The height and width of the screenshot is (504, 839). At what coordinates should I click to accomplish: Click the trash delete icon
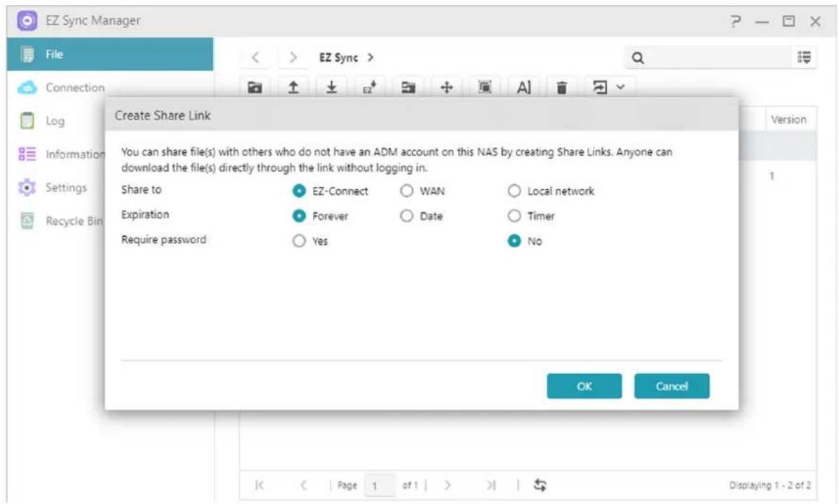[561, 87]
